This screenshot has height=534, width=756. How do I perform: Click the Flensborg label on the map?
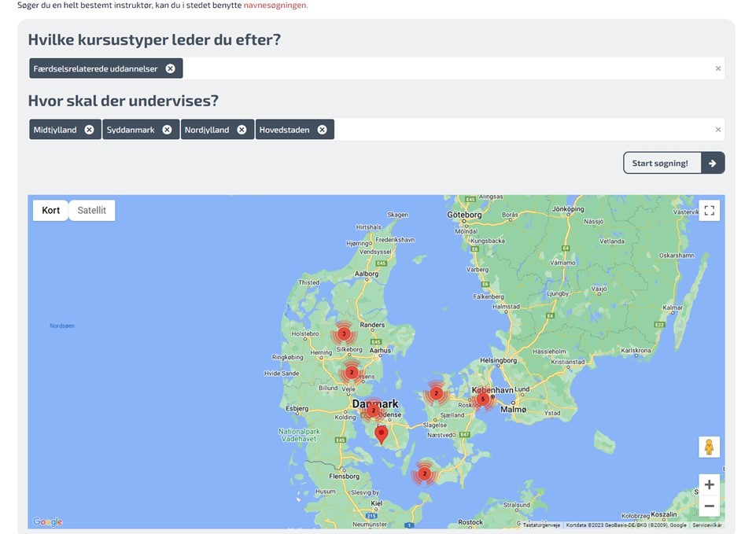tap(345, 476)
